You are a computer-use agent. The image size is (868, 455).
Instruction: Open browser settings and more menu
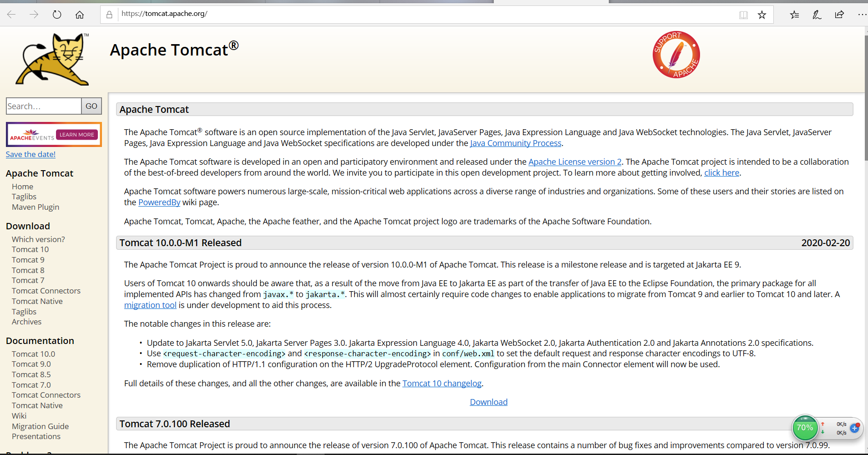point(862,15)
